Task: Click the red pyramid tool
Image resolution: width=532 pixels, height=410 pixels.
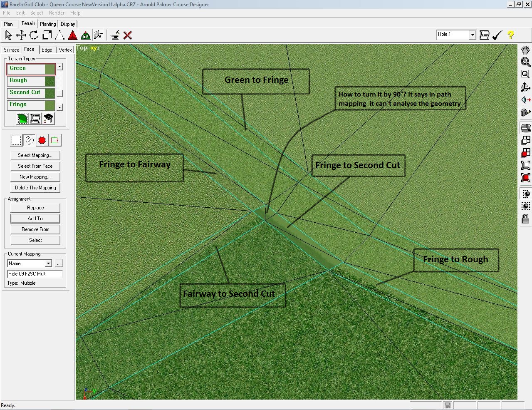Action: tap(73, 35)
